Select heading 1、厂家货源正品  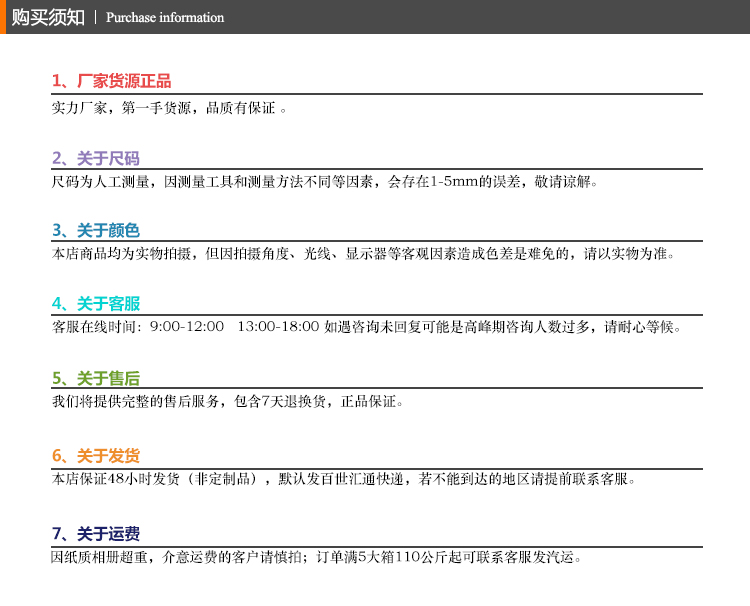(x=111, y=81)
